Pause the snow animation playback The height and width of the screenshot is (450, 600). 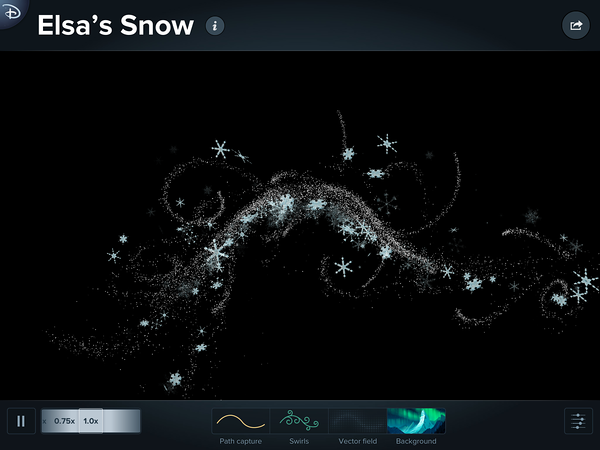pos(20,421)
